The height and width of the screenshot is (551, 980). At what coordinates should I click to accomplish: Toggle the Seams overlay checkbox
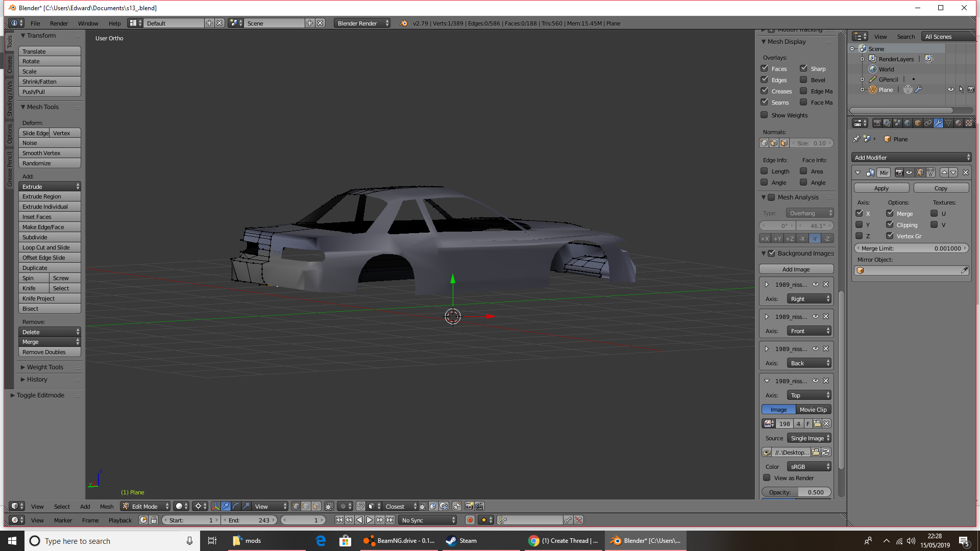(765, 102)
